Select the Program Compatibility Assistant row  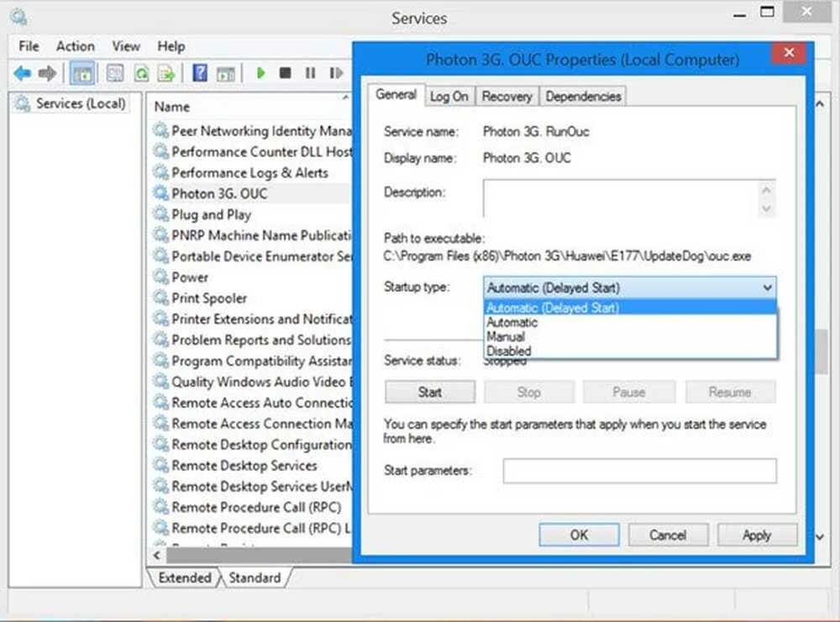pyautogui.click(x=251, y=361)
